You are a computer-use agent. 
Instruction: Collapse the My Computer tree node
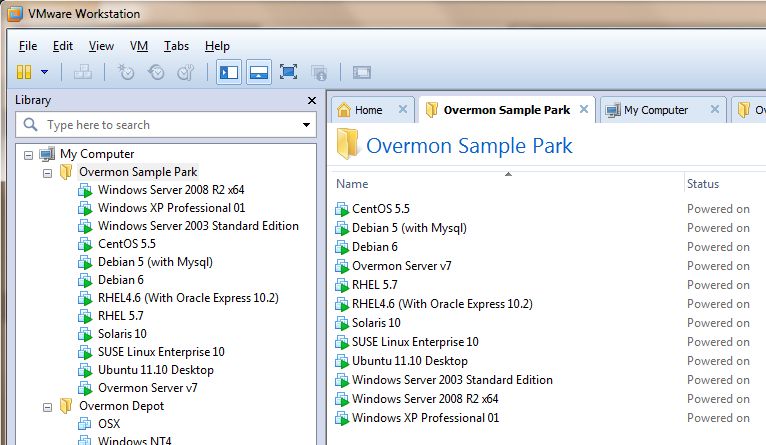[29, 155]
